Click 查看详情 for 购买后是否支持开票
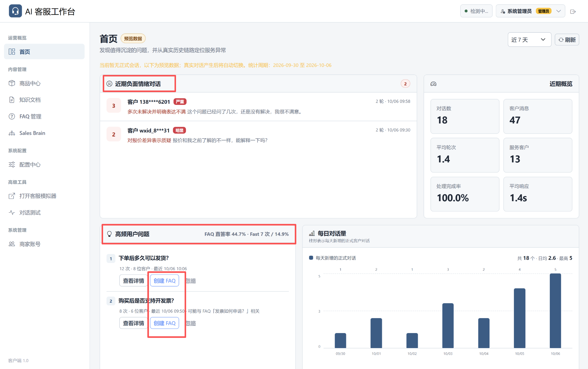Screen dimensions: 588x369 (134, 323)
